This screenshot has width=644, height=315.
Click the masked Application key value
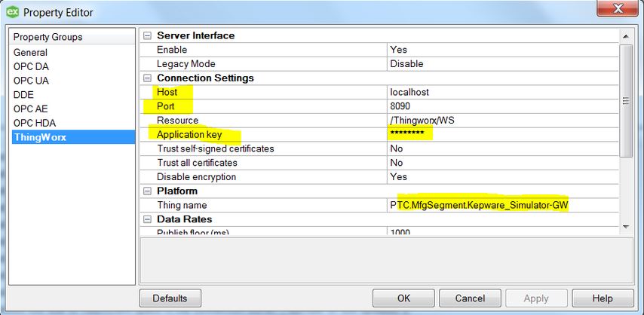tap(503, 134)
